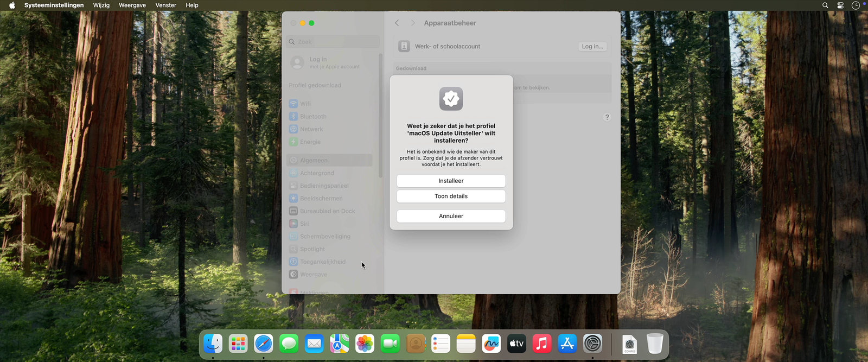Select Achtergrond in the sidebar
The image size is (868, 362).
330,173
